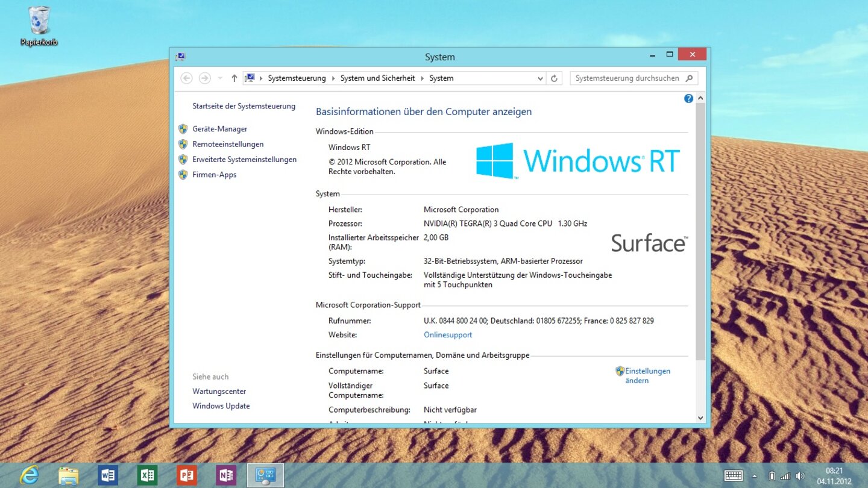Open the volume speaker tray icon
Viewport: 868px width, 488px height.
[800, 476]
